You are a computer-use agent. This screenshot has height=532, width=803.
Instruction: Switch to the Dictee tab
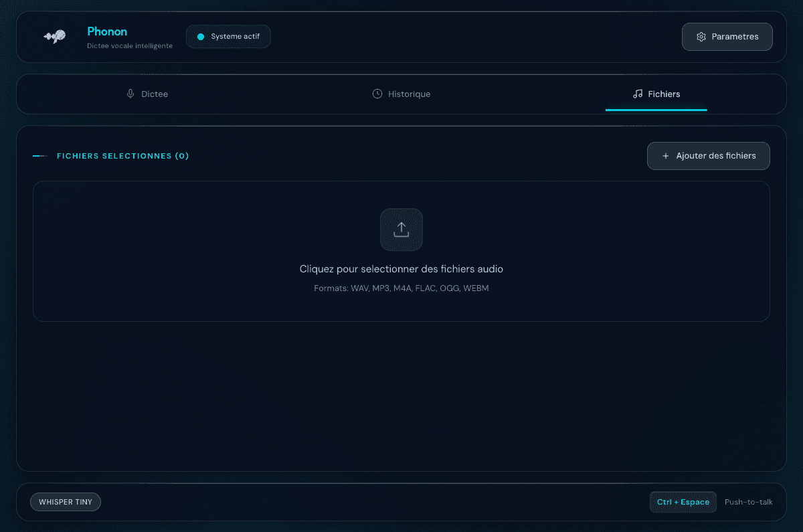point(147,94)
